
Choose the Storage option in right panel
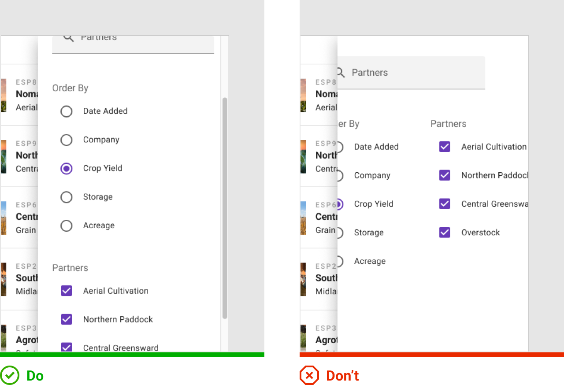[x=368, y=233]
